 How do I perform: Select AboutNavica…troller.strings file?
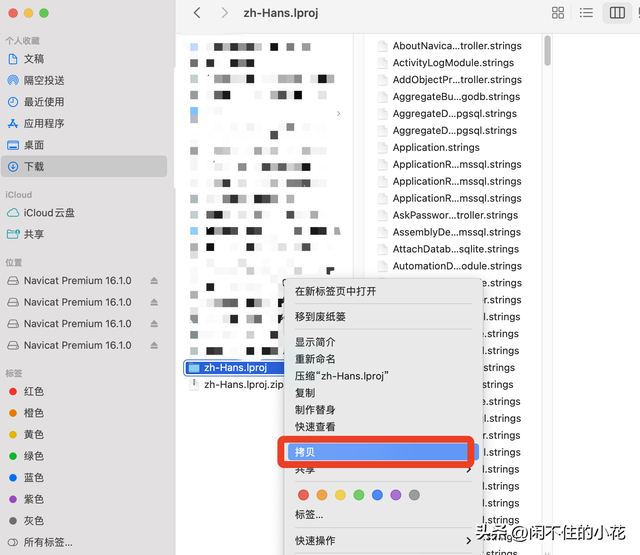pos(450,46)
